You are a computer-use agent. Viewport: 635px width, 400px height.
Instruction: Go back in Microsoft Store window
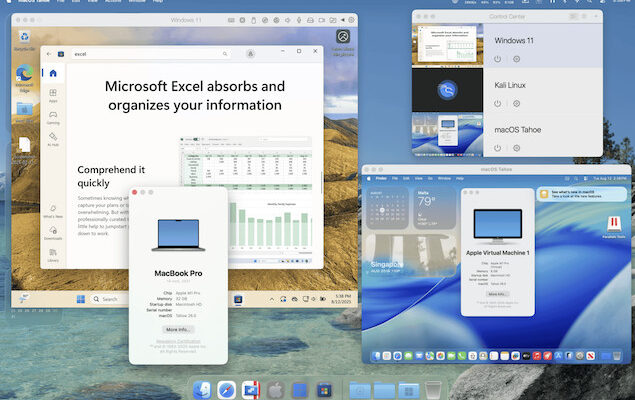pyautogui.click(x=49, y=54)
